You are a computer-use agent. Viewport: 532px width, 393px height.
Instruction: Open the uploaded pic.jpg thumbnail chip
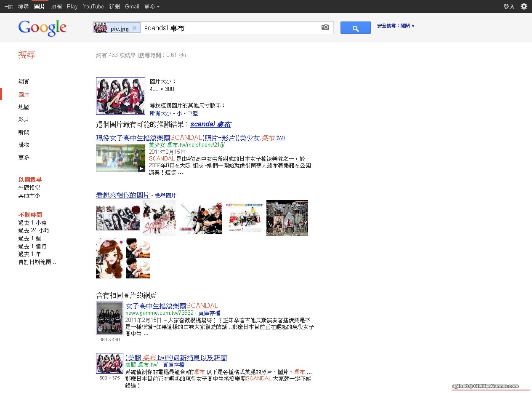[x=112, y=28]
